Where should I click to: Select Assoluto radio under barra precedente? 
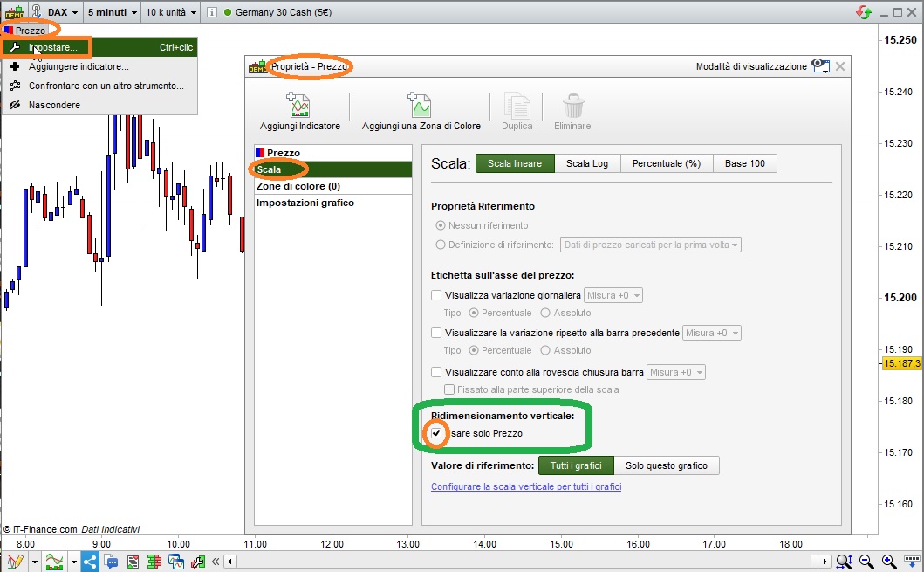545,350
